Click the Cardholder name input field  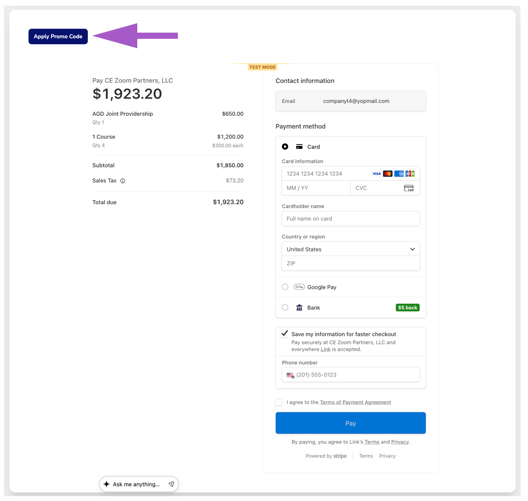coord(351,219)
